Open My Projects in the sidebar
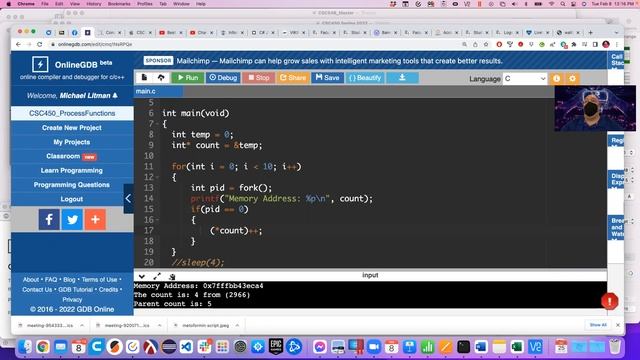Image resolution: width=640 pixels, height=360 pixels. tap(72, 142)
